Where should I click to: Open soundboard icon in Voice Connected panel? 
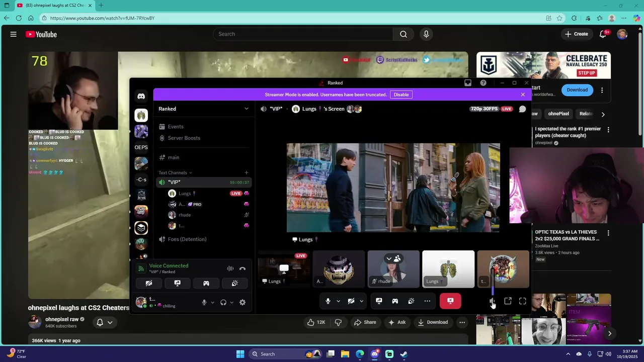click(x=235, y=283)
